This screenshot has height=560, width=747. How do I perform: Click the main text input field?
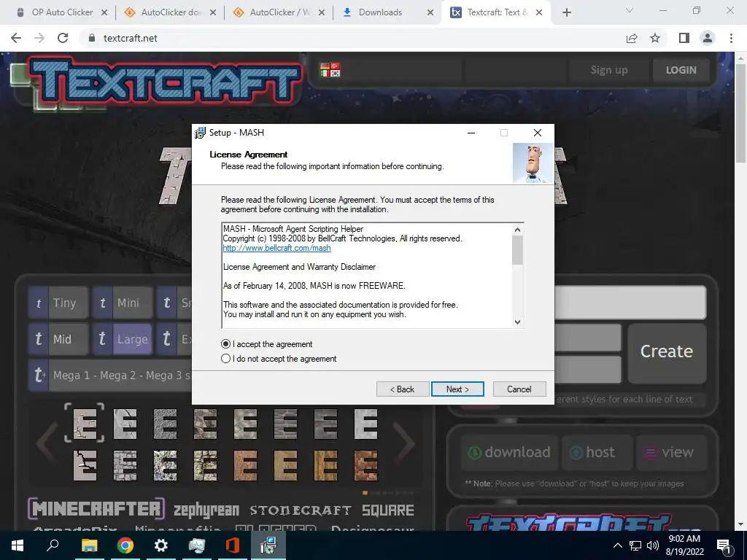[630, 303]
